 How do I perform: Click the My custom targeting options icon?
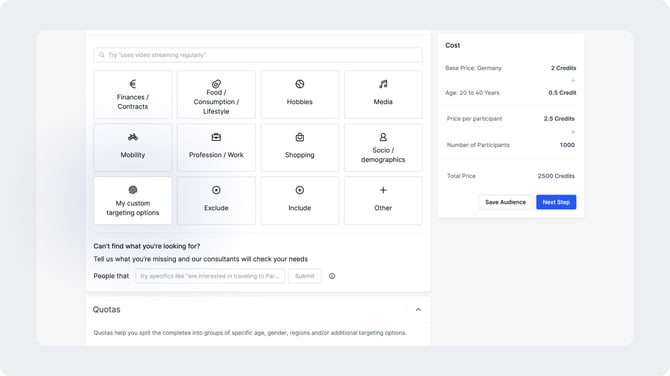coord(133,190)
